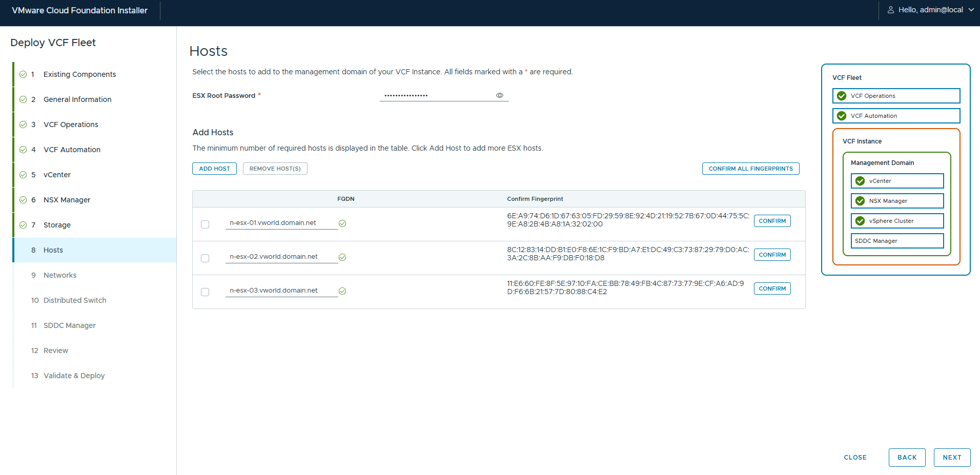Show the ESX root password with eye icon
The height and width of the screenshot is (475, 980).
point(499,95)
